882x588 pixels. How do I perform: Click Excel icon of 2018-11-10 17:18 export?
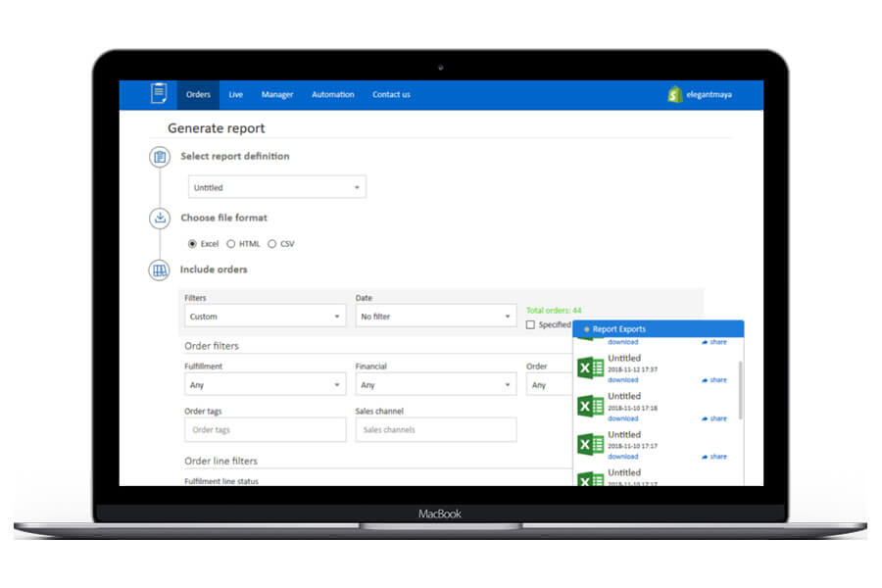click(x=591, y=407)
